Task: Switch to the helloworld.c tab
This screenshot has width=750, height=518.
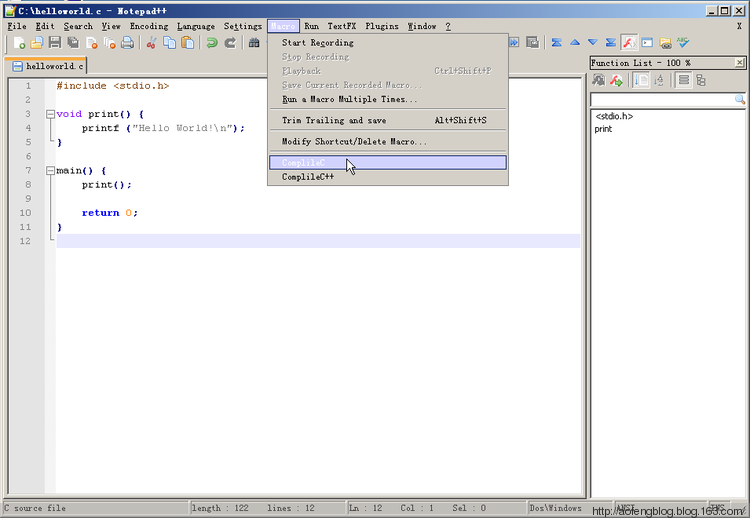Action: 47,66
